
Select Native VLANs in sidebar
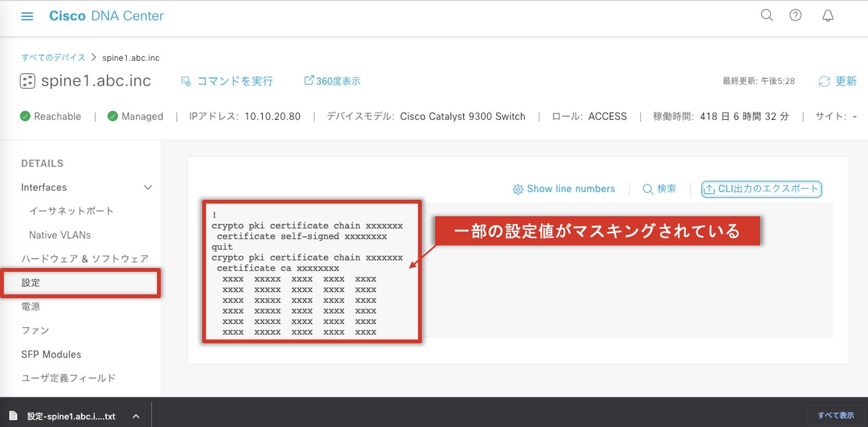click(x=60, y=235)
